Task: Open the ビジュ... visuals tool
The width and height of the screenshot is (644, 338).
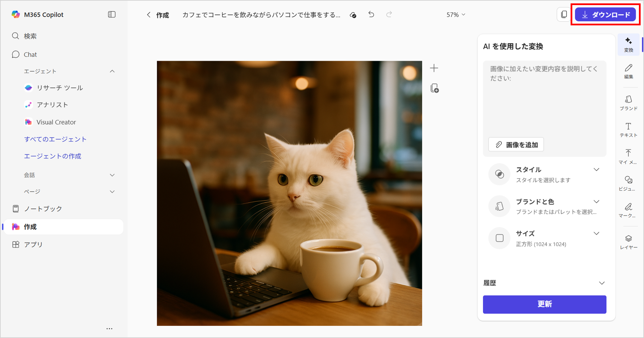Action: [x=628, y=183]
